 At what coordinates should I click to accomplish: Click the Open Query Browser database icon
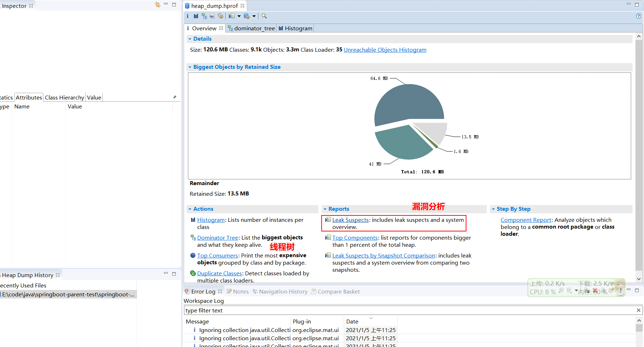pos(247,16)
